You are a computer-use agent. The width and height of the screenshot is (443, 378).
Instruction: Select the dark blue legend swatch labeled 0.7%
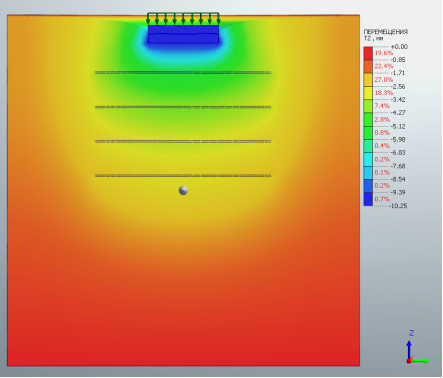(x=368, y=199)
